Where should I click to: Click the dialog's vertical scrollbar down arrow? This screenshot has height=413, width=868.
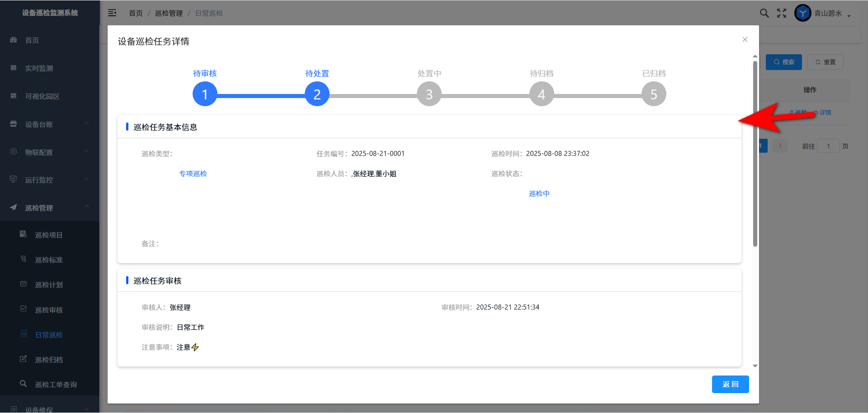[x=755, y=366]
